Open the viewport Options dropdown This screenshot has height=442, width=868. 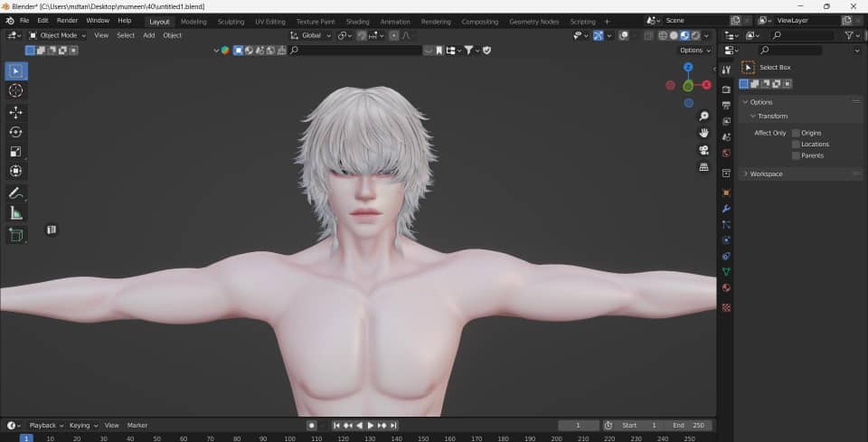tap(695, 51)
